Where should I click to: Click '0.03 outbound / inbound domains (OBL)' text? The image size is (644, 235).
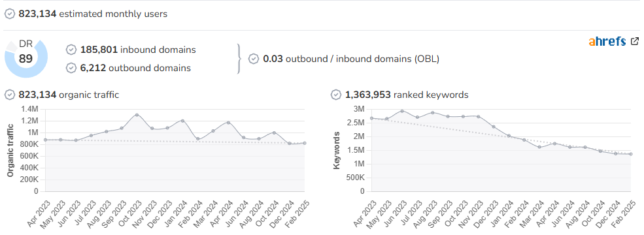(x=351, y=59)
